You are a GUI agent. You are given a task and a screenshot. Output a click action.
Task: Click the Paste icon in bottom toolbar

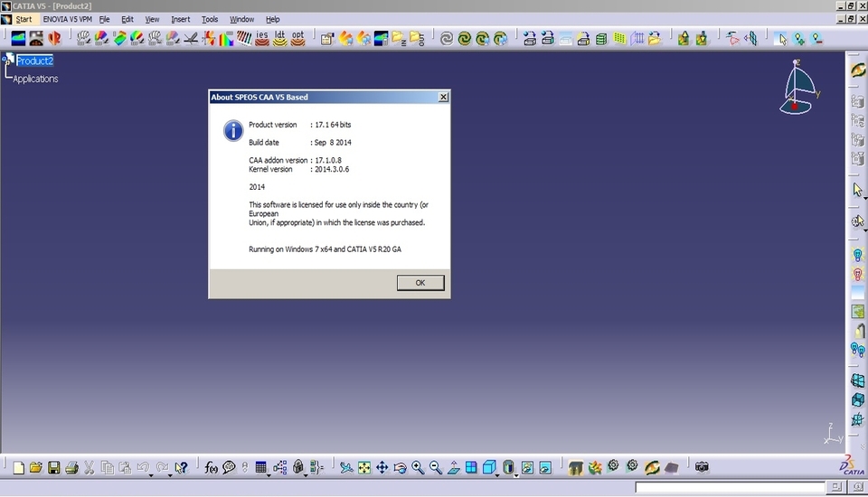coord(125,468)
